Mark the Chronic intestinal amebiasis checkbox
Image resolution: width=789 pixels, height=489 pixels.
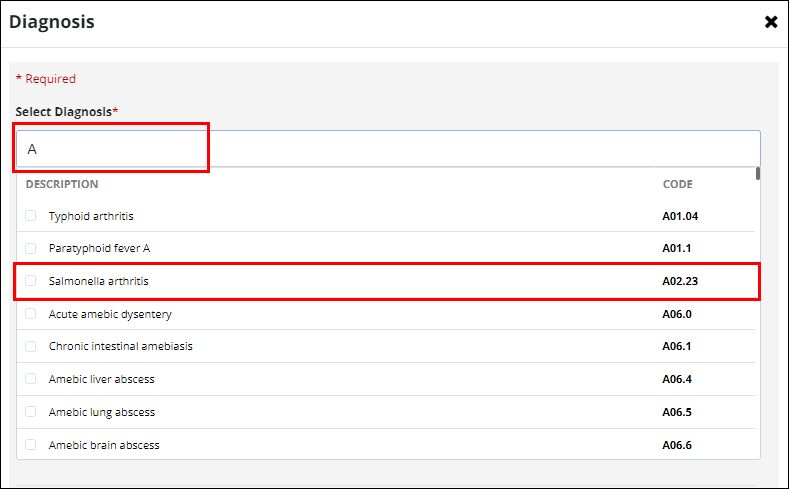(x=31, y=346)
